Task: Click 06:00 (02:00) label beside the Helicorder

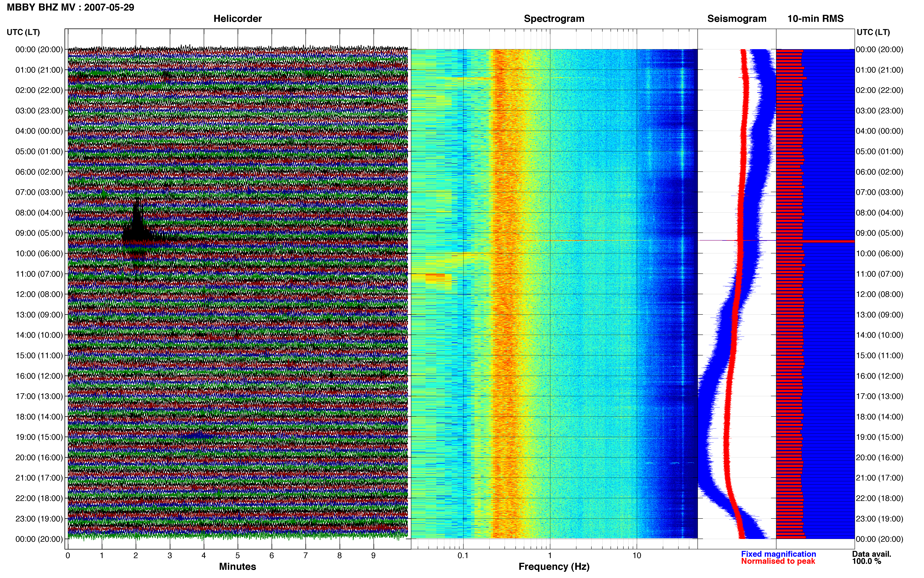Action: (x=39, y=172)
